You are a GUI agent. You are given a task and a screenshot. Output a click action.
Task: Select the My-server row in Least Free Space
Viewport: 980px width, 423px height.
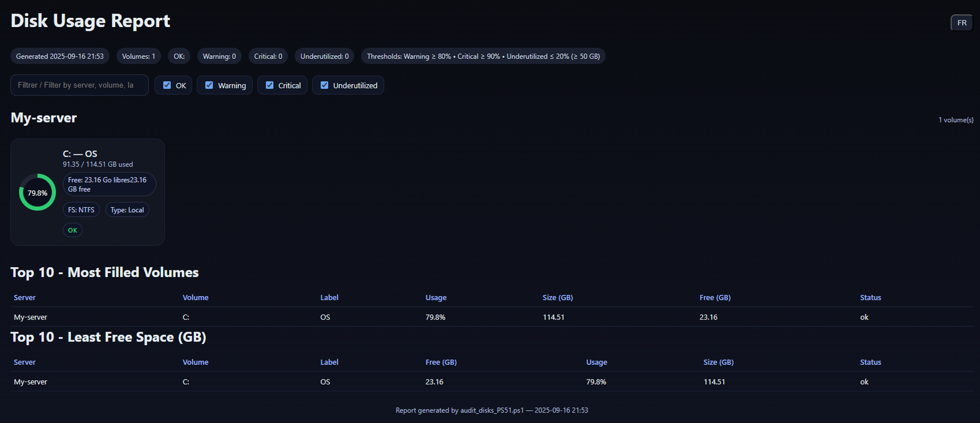point(31,382)
